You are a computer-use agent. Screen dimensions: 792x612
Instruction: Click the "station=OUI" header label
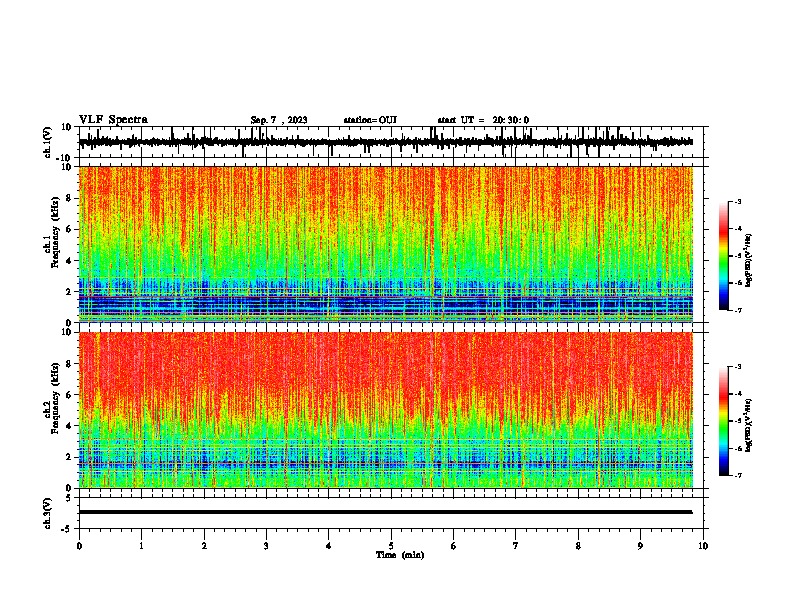tap(370, 120)
